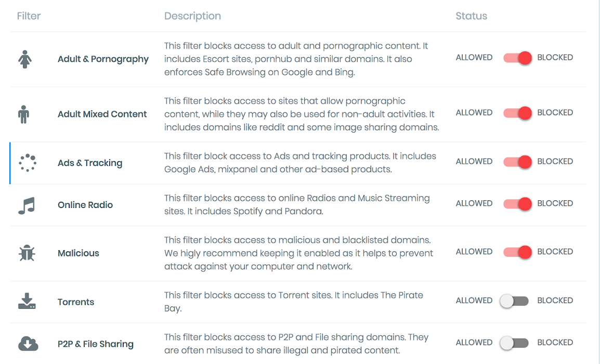This screenshot has width=600, height=364.
Task: Turn on the P2P & File Sharing toggle
Action: (514, 343)
